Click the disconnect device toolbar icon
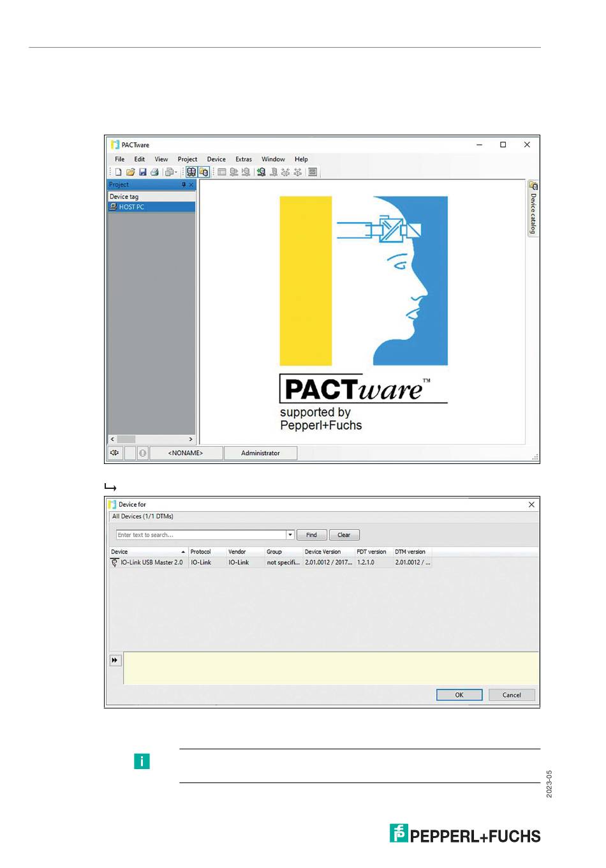Image resolution: width=606 pixels, height=868 pixels. (274, 172)
